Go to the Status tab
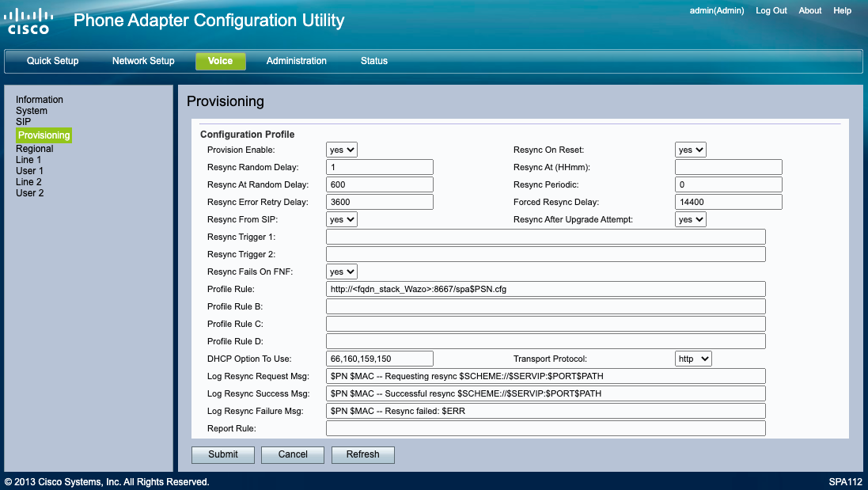The height and width of the screenshot is (490, 868). [x=374, y=61]
